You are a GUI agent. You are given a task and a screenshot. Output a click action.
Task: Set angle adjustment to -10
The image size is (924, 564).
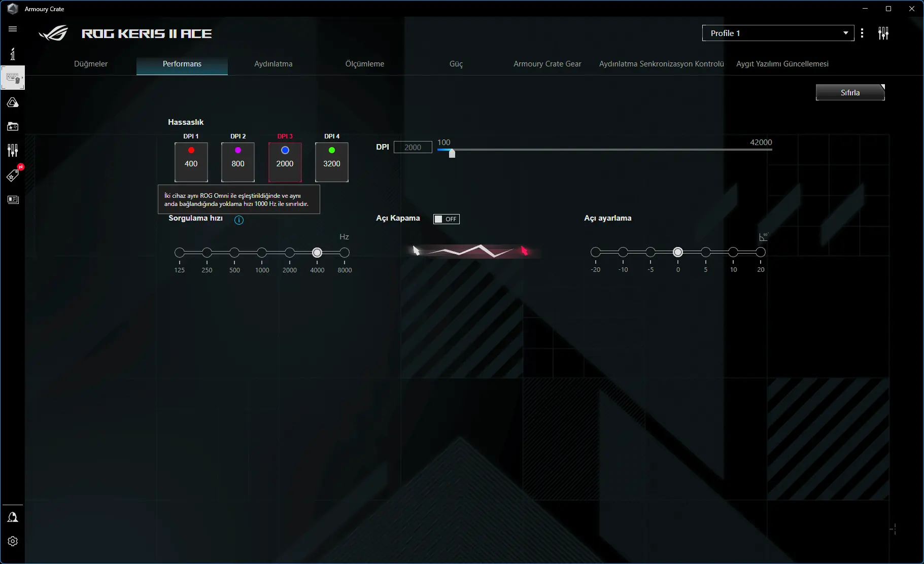[x=623, y=252]
